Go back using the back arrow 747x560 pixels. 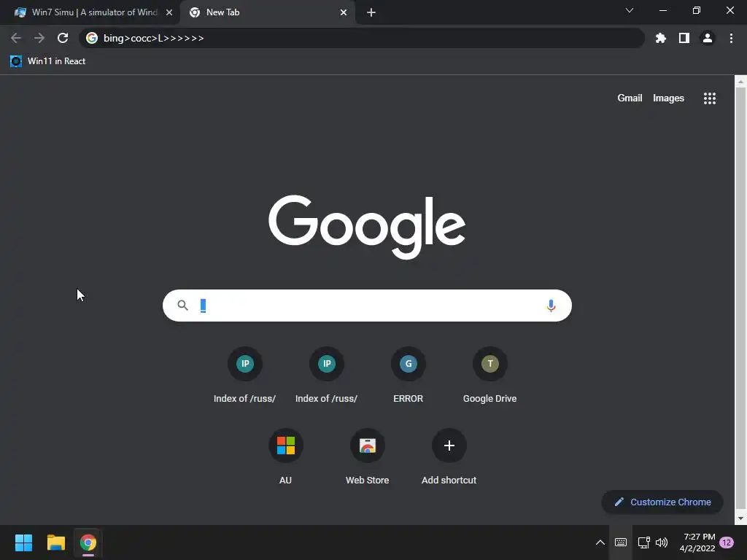(x=16, y=38)
